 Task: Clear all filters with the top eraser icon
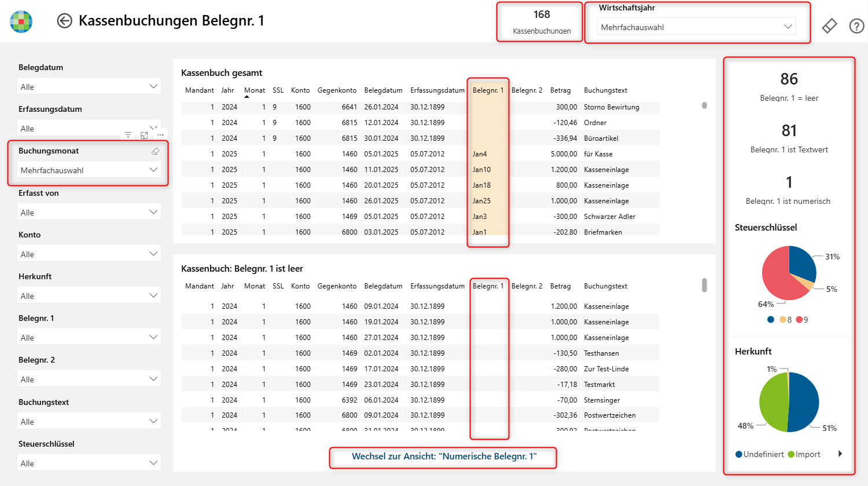tap(829, 26)
